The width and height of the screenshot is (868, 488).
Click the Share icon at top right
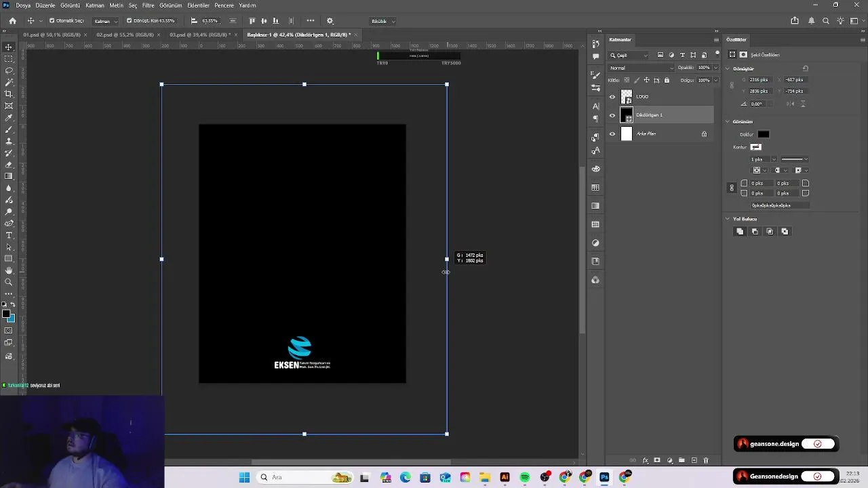click(x=795, y=21)
